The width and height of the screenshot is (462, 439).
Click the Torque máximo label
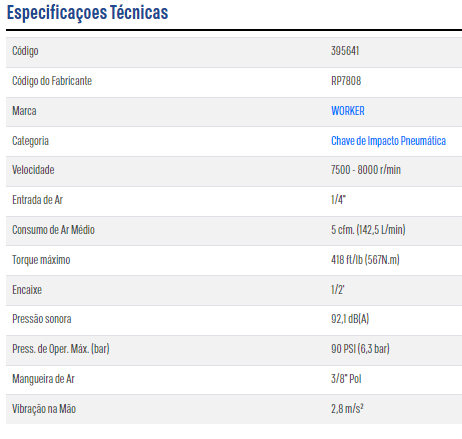pyautogui.click(x=41, y=260)
